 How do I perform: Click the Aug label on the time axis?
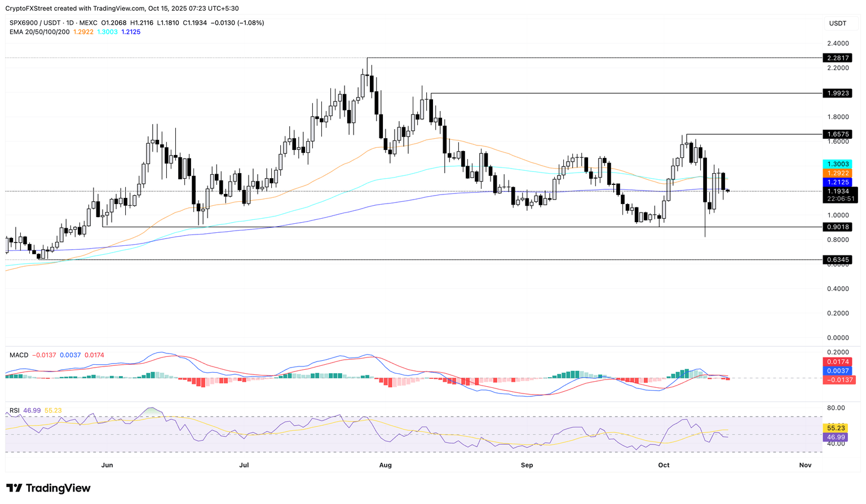tap(385, 465)
